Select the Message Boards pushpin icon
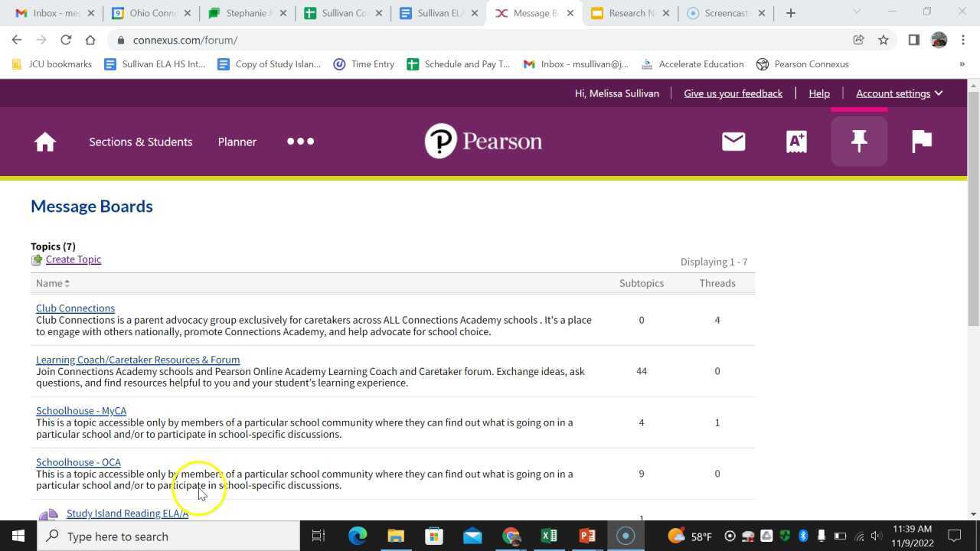Viewport: 980px width, 551px height. tap(858, 142)
